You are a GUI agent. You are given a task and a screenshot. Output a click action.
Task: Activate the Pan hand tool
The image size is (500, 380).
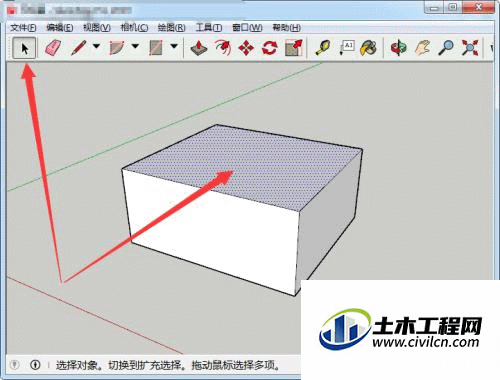click(x=422, y=48)
